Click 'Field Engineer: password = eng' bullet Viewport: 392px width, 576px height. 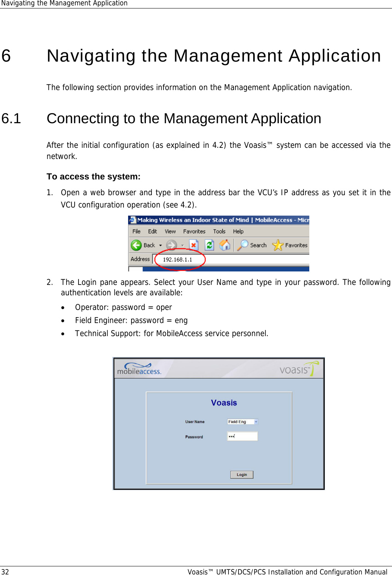point(131,320)
